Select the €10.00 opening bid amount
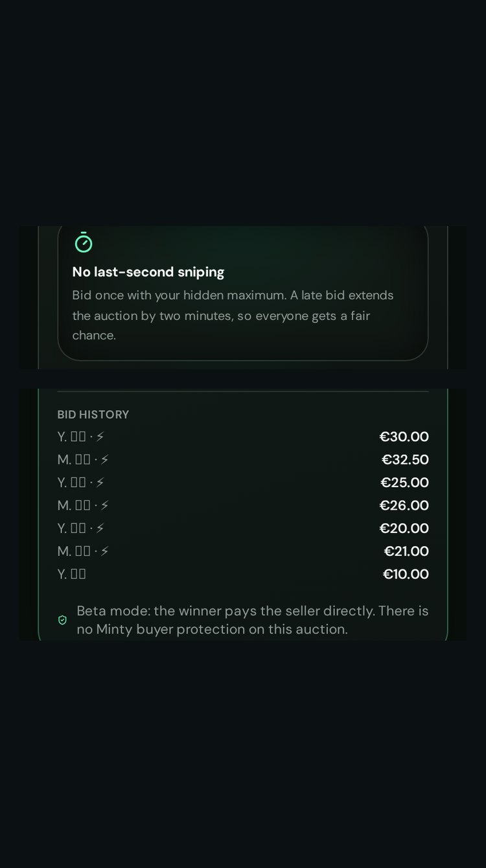This screenshot has width=486, height=868. tap(406, 574)
